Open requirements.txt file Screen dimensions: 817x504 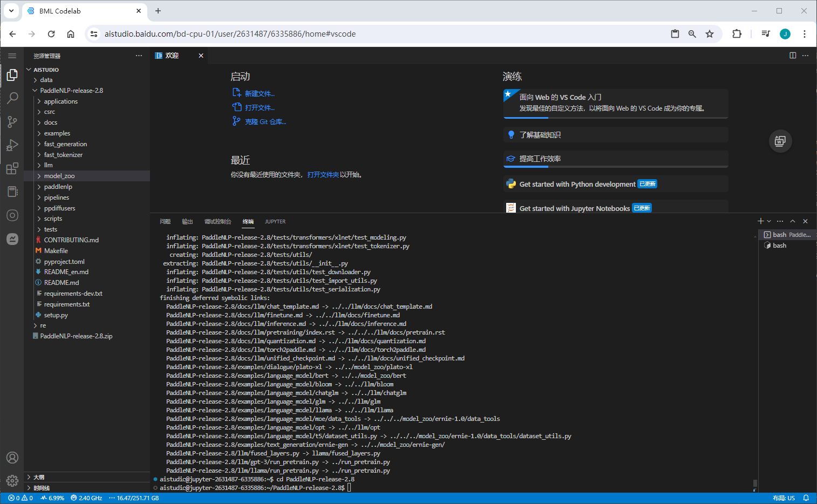87,304
